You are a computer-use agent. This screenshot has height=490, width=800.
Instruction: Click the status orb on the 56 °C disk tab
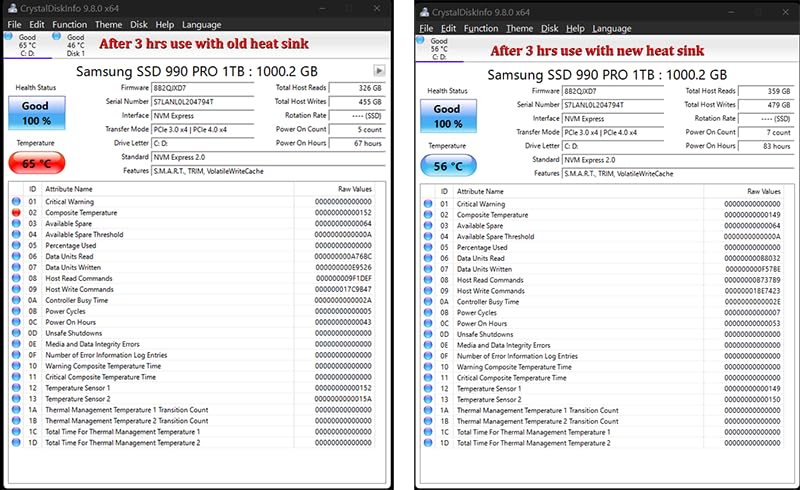click(x=423, y=38)
